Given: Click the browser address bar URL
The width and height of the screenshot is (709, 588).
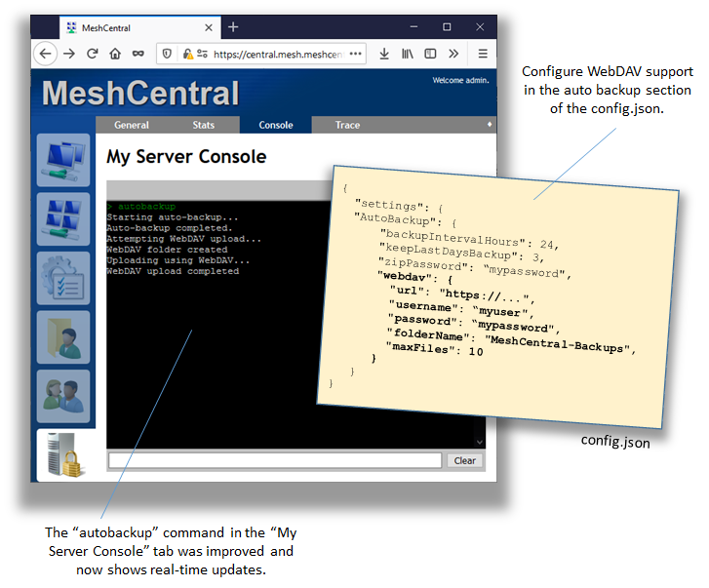Looking at the screenshot, I should pos(278,55).
